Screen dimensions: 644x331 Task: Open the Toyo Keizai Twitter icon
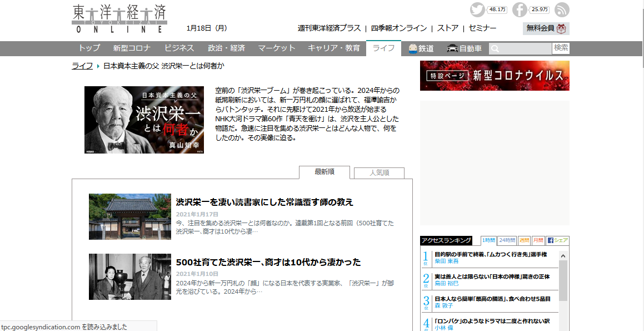click(x=477, y=9)
